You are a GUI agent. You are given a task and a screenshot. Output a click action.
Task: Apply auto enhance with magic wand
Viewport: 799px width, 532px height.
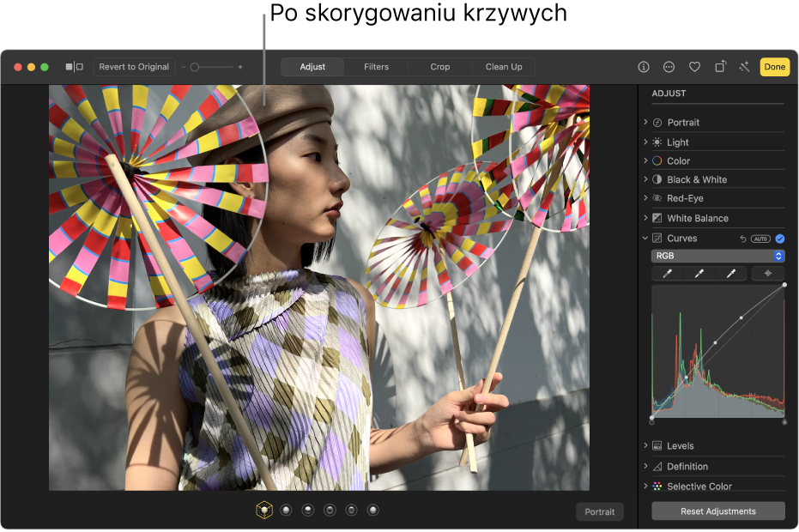coord(744,67)
